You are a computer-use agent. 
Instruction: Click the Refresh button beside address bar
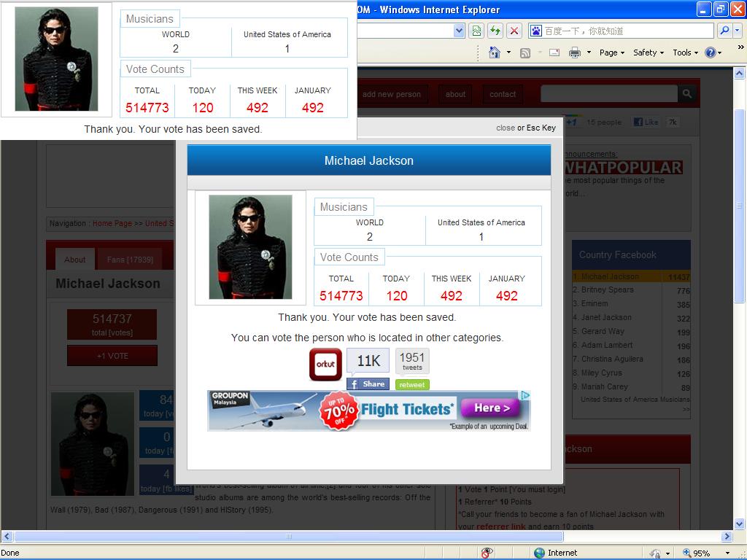pos(495,31)
